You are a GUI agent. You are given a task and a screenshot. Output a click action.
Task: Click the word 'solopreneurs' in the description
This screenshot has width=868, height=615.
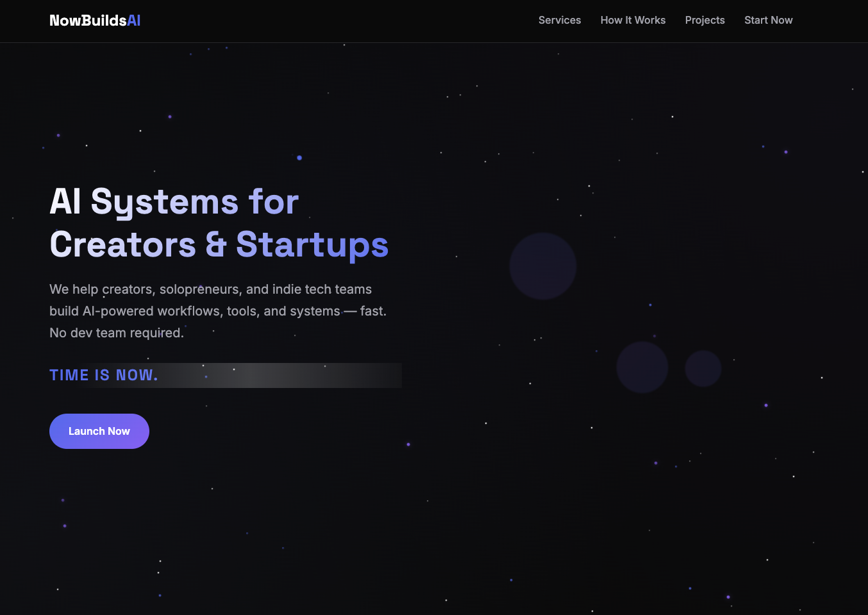[x=201, y=289]
